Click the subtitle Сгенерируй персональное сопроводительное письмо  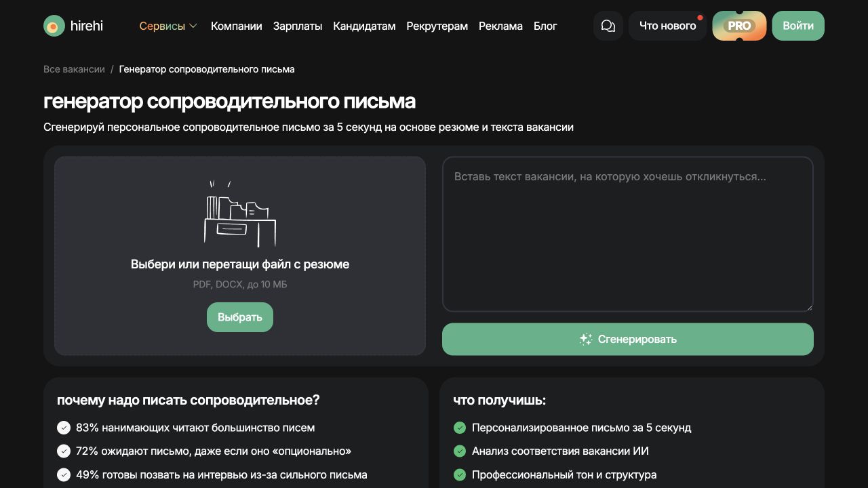click(x=309, y=127)
